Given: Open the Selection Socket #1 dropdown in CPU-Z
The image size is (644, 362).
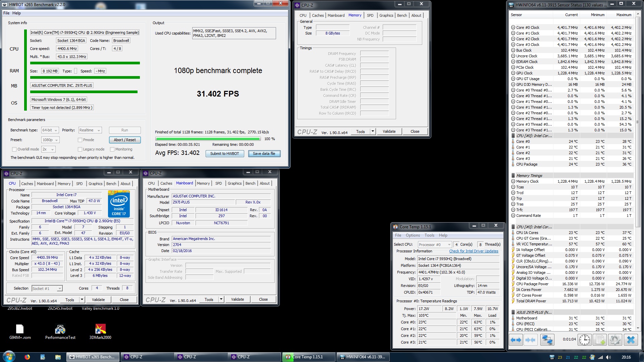Looking at the screenshot, I should pyautogui.click(x=47, y=288).
